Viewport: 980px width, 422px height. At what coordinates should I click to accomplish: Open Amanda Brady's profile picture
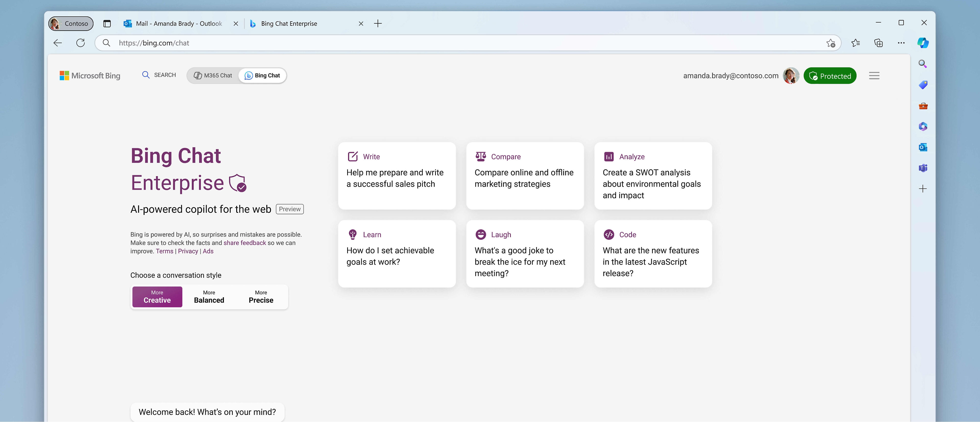coord(791,76)
